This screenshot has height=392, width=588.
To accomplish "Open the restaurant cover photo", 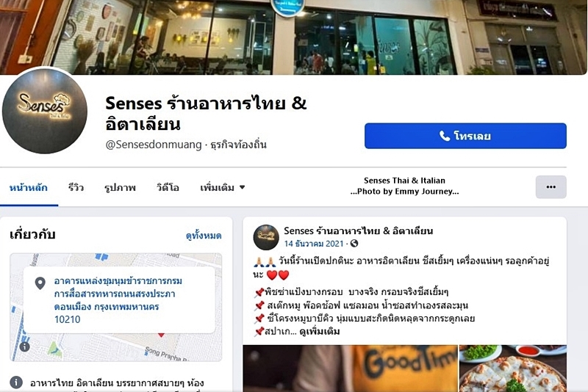I will pos(294,37).
